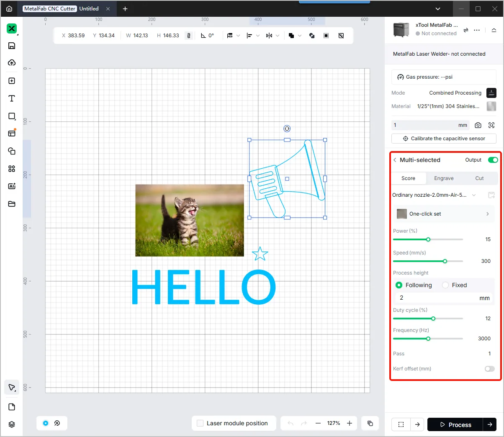
Task: Switch to the Engrave tab
Action: tap(444, 178)
